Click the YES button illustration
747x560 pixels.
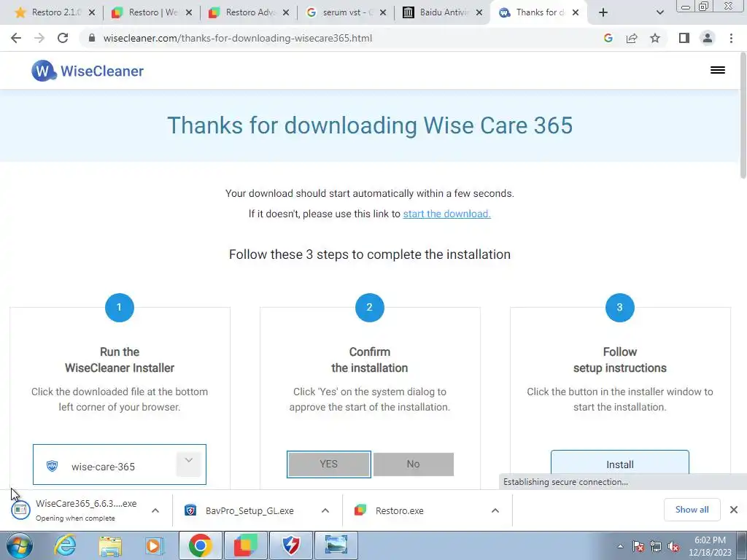(329, 464)
